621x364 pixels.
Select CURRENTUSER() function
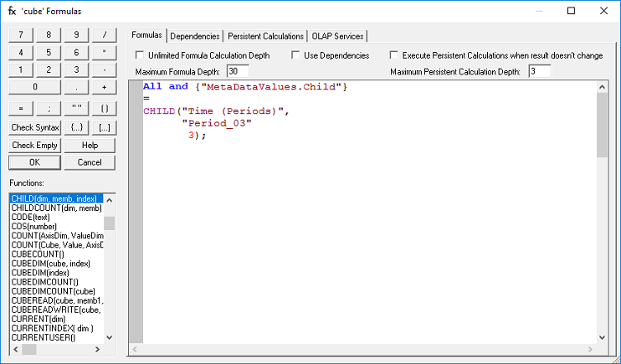(56, 338)
